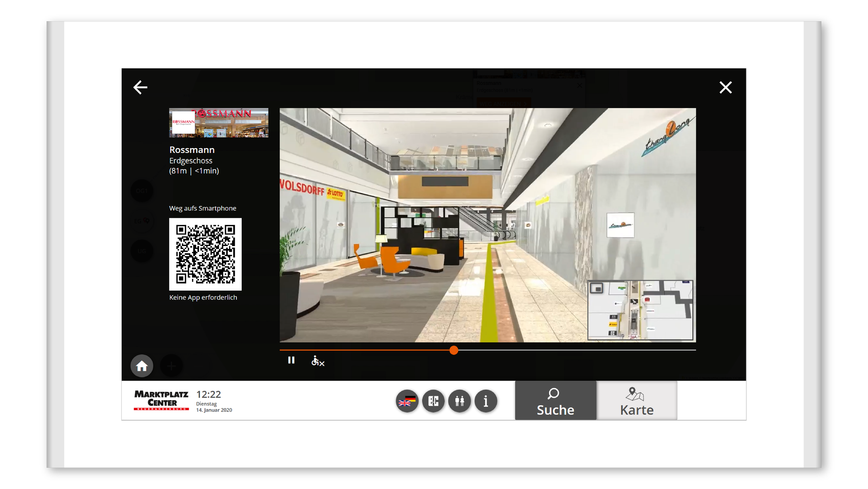This screenshot has width=868, height=489.
Task: Click the Weg aufs Smartphone QR code
Action: click(x=205, y=254)
